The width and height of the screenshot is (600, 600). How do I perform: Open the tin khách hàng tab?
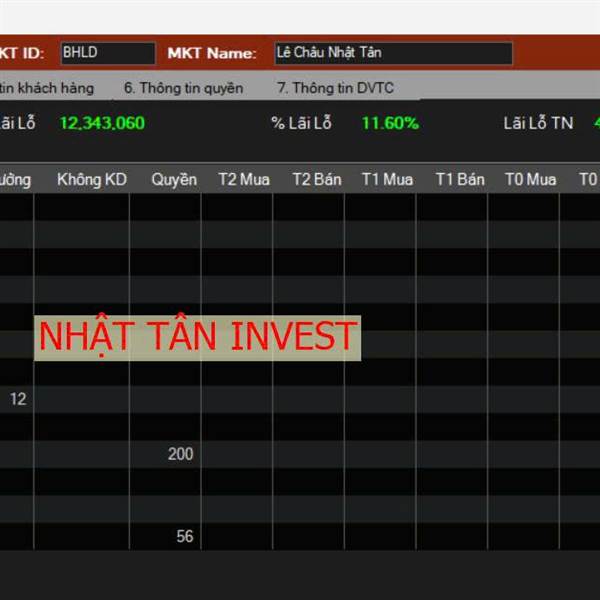[47, 88]
